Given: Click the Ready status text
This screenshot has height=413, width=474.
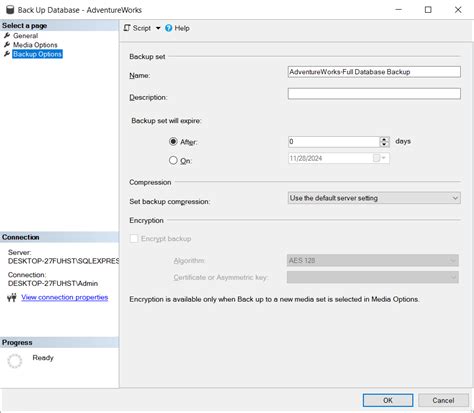Looking at the screenshot, I should [x=43, y=358].
